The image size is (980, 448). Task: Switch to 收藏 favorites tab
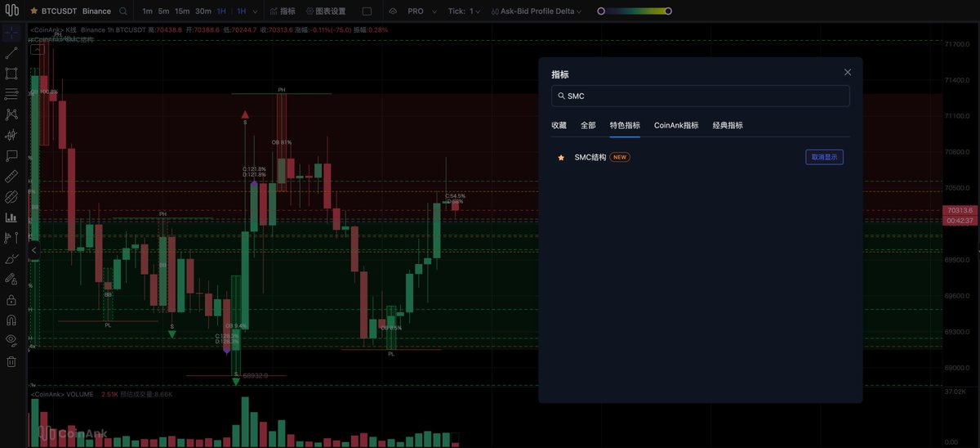pyautogui.click(x=559, y=125)
